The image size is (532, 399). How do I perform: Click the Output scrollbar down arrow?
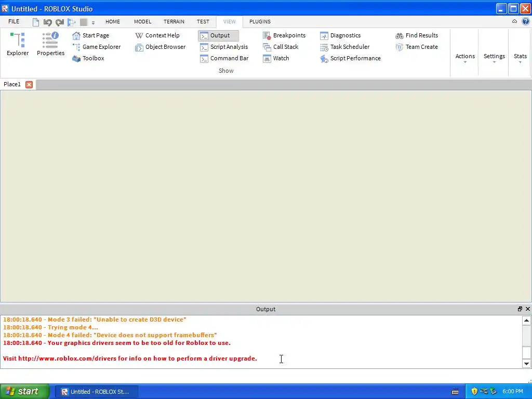[526, 364]
